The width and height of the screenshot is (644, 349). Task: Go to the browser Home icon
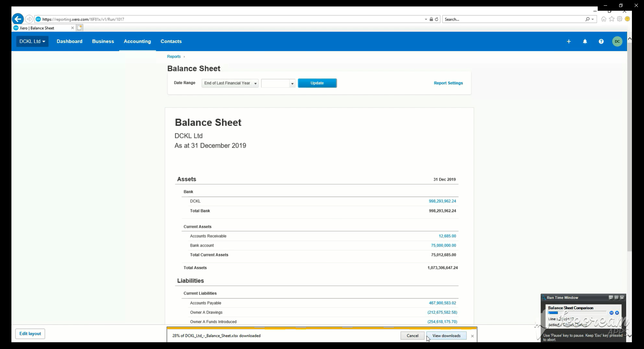[603, 19]
